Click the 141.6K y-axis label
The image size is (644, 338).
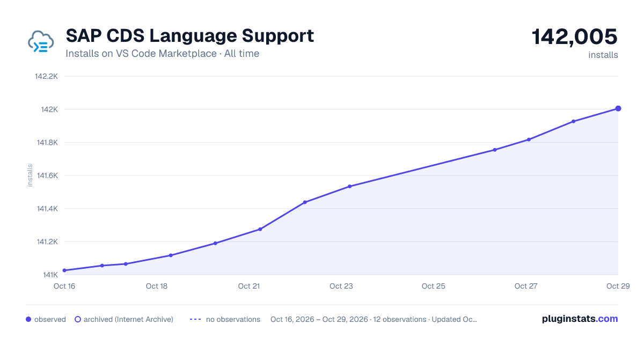tap(47, 175)
